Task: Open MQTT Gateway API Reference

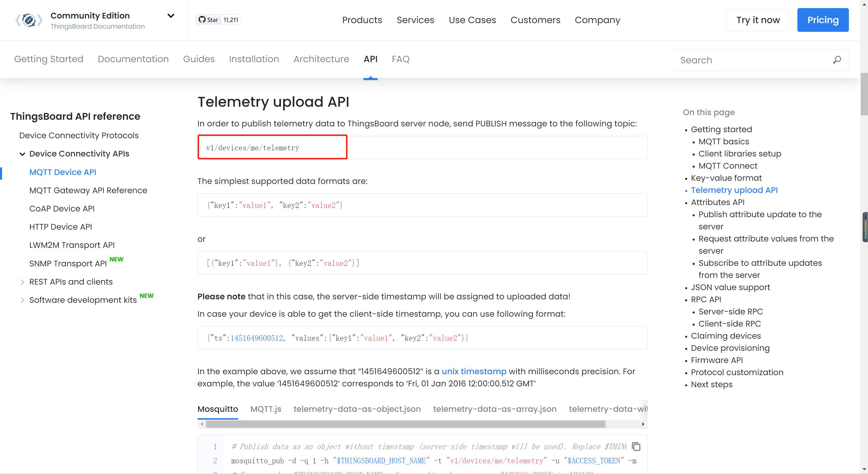Action: point(88,190)
